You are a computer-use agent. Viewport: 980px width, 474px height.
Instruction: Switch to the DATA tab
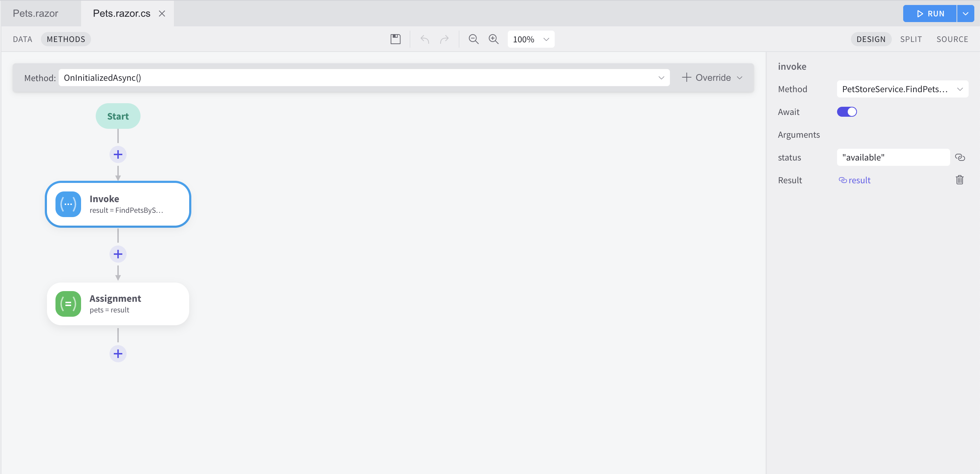(22, 39)
